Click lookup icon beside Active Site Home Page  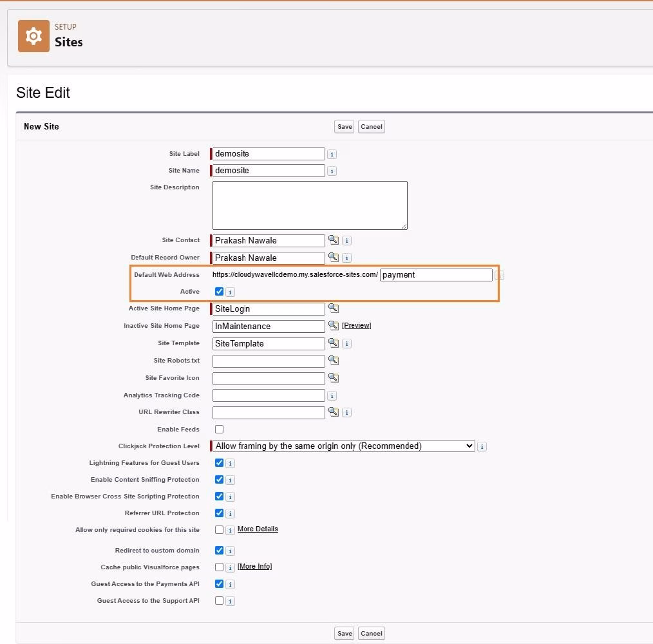(x=333, y=308)
